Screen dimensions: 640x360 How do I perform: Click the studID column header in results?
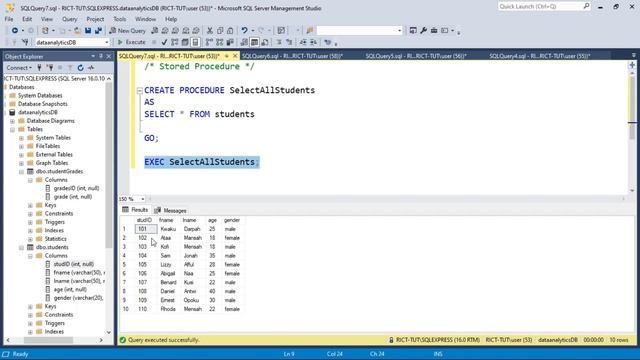(x=144, y=220)
